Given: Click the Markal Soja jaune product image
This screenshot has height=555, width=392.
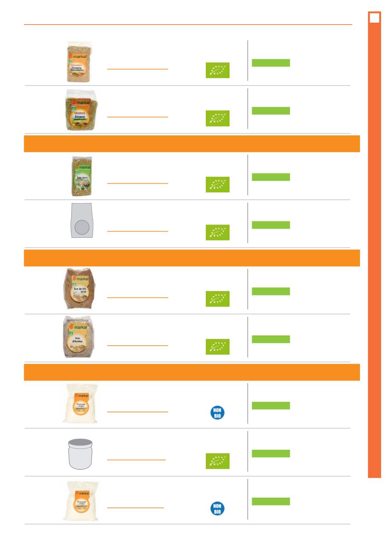Looking at the screenshot, I should click(x=82, y=176).
